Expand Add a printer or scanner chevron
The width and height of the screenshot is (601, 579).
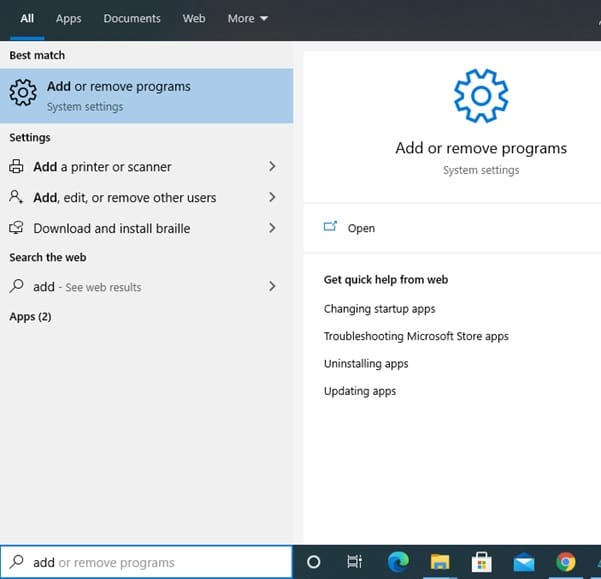coord(272,166)
